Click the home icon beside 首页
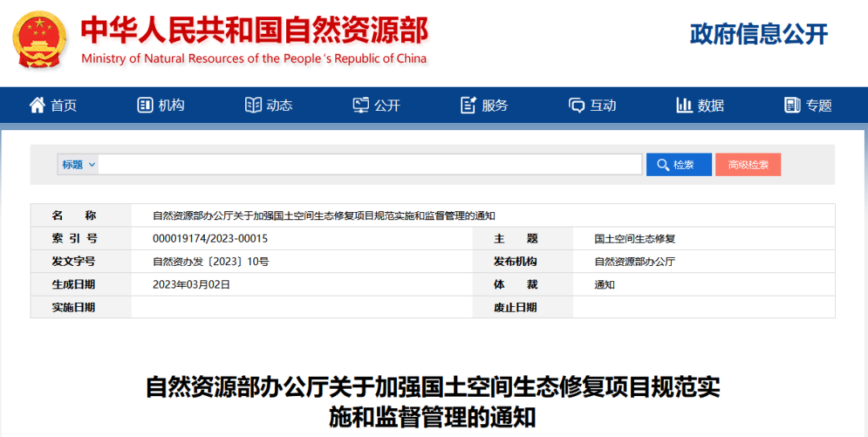The image size is (868, 437). pos(37,105)
